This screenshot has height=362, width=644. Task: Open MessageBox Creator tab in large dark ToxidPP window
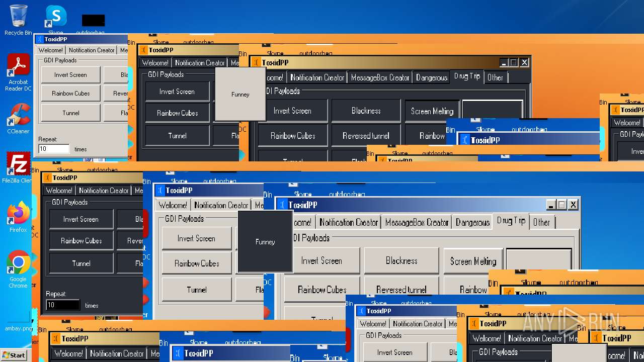(380, 77)
